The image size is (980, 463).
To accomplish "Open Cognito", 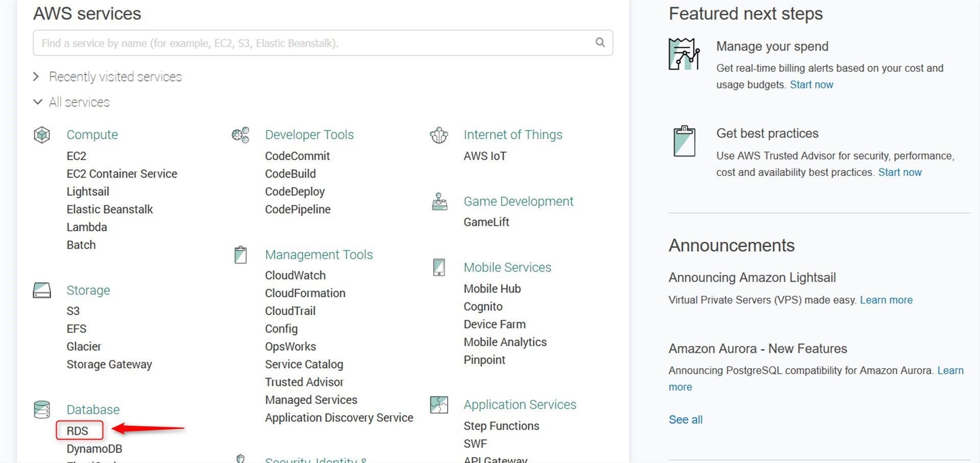I will pos(483,306).
